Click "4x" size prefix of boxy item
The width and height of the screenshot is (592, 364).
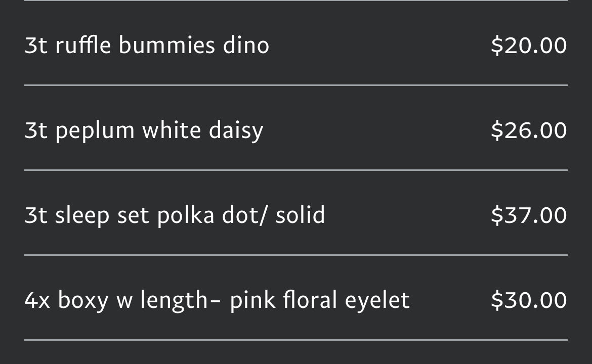tap(37, 300)
